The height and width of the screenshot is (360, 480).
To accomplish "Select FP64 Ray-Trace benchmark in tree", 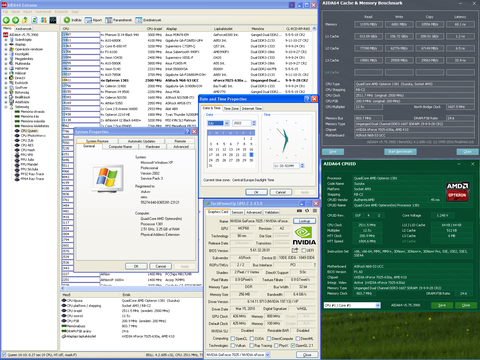I will tap(32, 179).
